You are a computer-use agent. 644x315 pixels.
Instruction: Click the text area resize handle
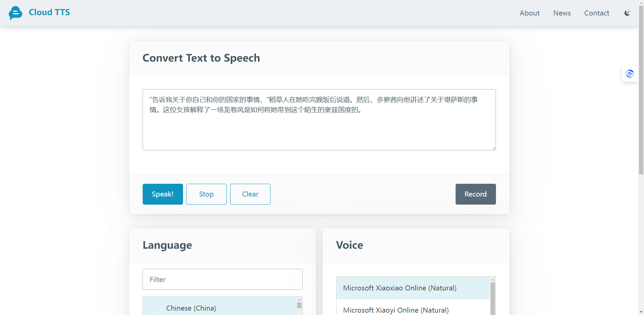pos(494,148)
